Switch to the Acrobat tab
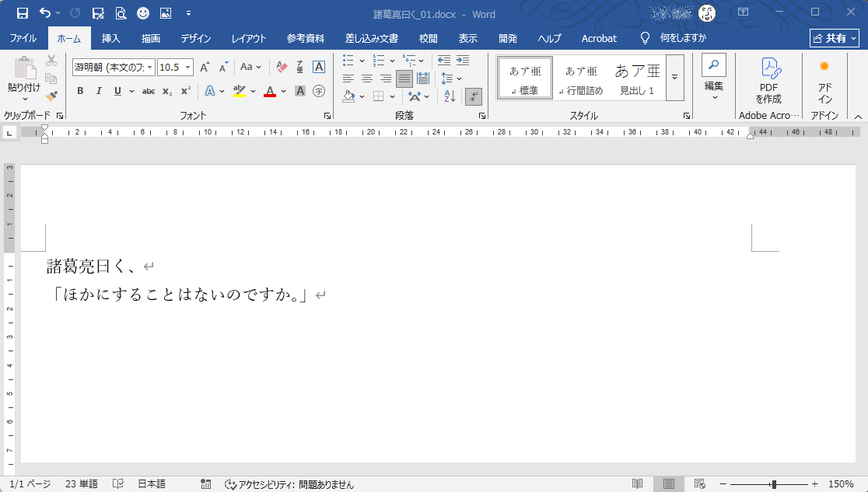868x492 pixels. tap(599, 38)
